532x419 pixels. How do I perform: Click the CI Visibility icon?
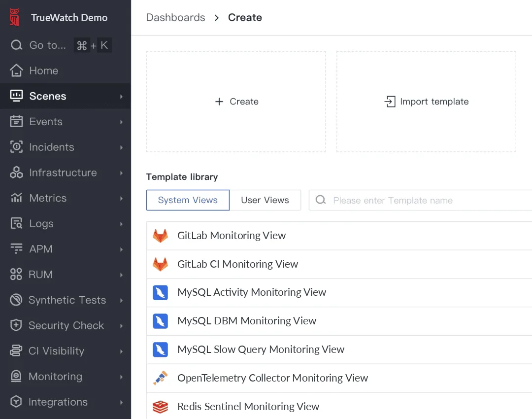click(16, 350)
